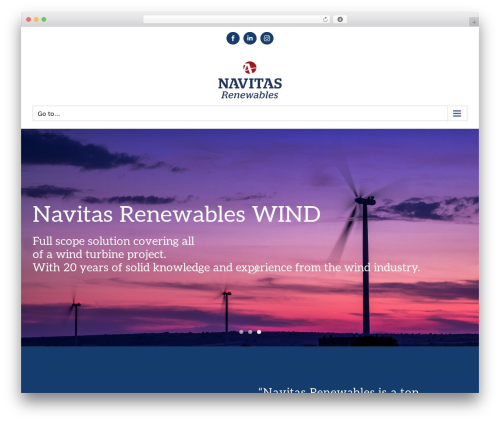Open the LinkedIn social icon
The height and width of the screenshot is (423, 500).
click(250, 38)
